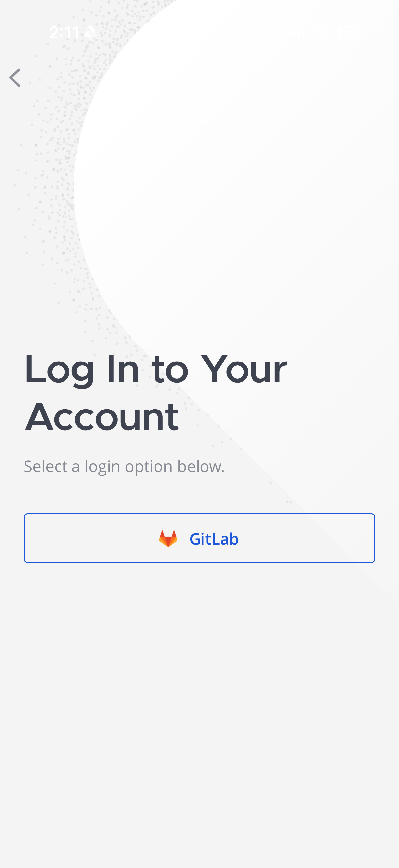Tap the word 'login' in the subtitle
399x868 pixels.
(x=102, y=467)
